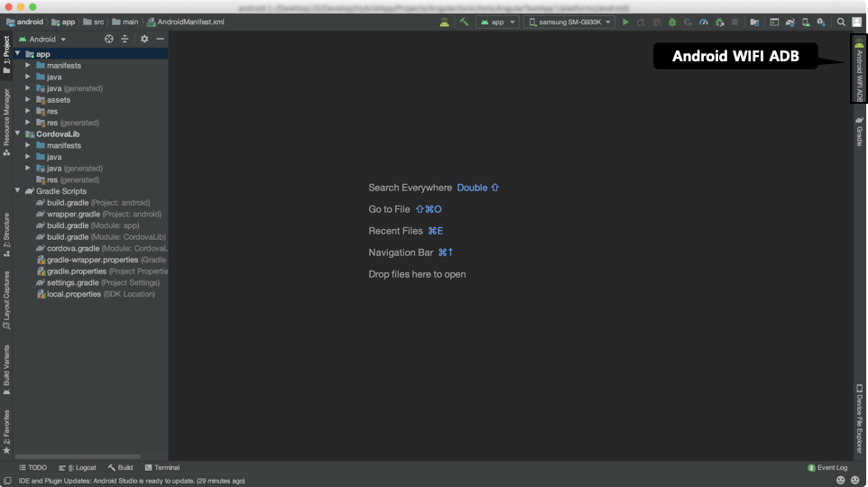Click the scroll-from-source target icon
Viewport: 868px width, 487px height.
[109, 39]
